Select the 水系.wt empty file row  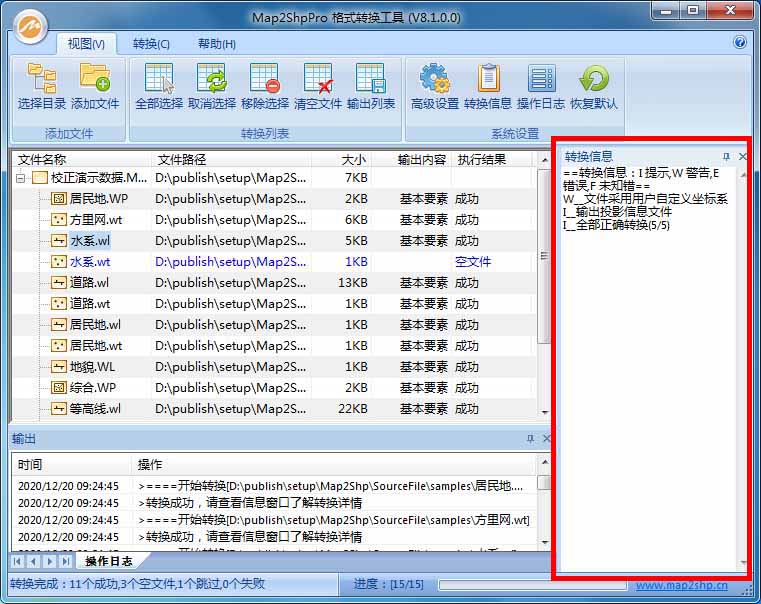[x=275, y=262]
